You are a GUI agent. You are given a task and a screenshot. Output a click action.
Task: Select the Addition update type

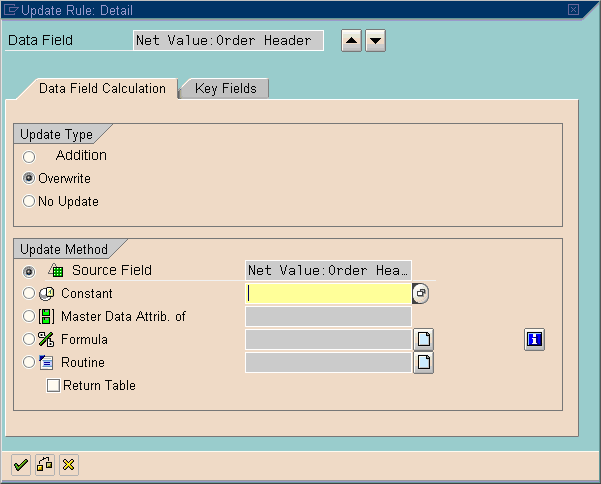29,156
